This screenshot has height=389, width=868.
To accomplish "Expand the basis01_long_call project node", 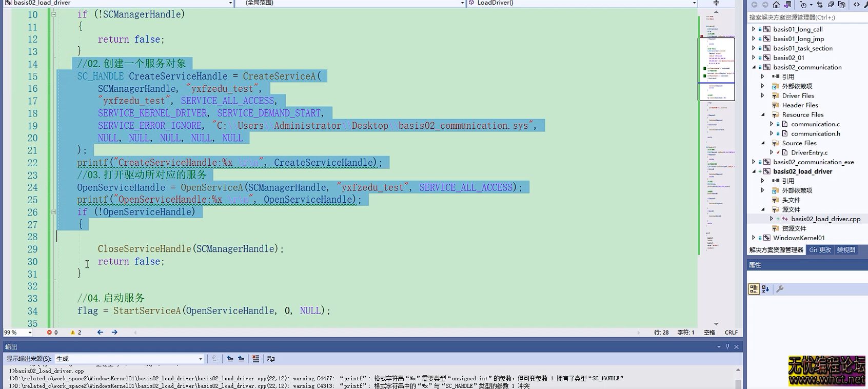I will tap(754, 29).
